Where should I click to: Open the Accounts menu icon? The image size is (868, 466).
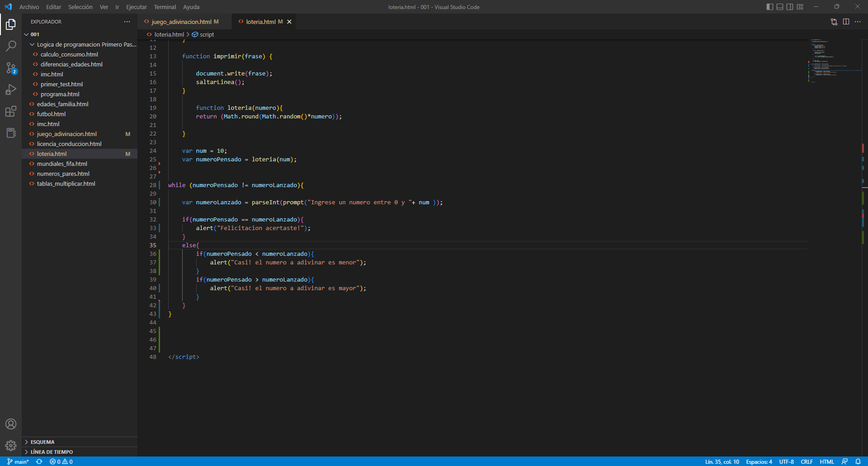(11, 424)
